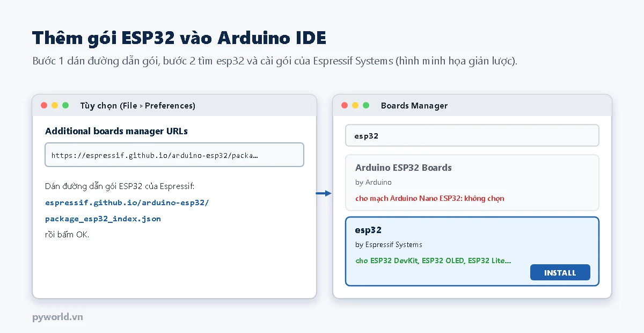The width and height of the screenshot is (644, 333).
Task: Click 'cho ESP32 DevKit, ESP32 OLED, ESP32 Lite...' text
Action: coord(433,261)
